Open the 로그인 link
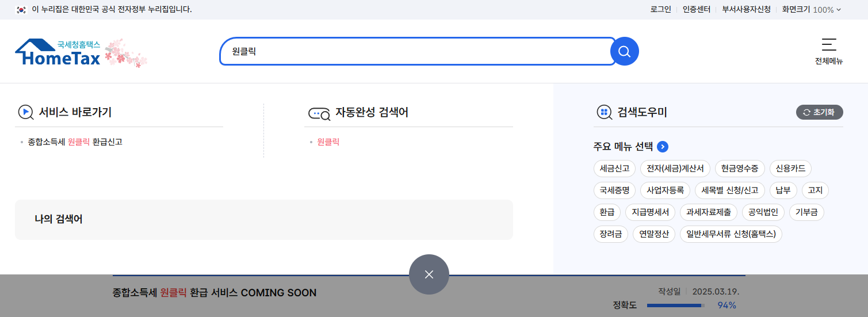The width and height of the screenshot is (868, 317). [661, 9]
